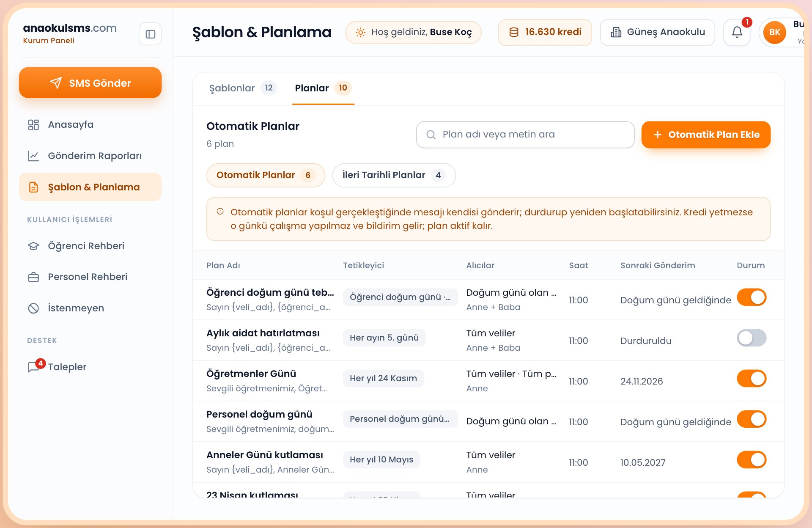Disable the Öğrenci doğum günü plan toggle
Viewport: 812px width, 528px height.
752,297
